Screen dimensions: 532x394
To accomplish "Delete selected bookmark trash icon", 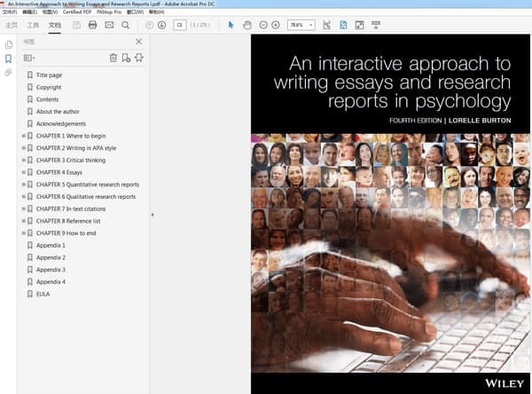I will pyautogui.click(x=113, y=58).
